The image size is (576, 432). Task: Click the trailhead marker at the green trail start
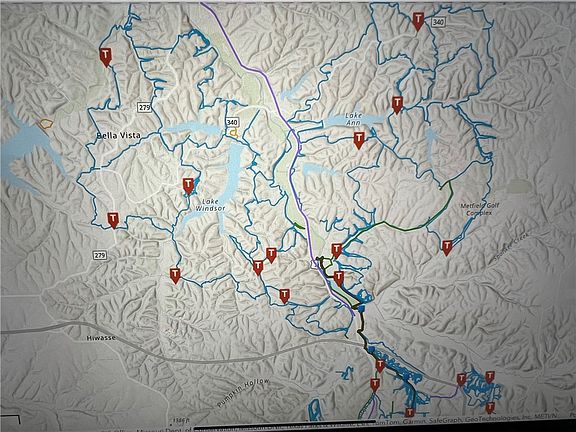point(336,251)
